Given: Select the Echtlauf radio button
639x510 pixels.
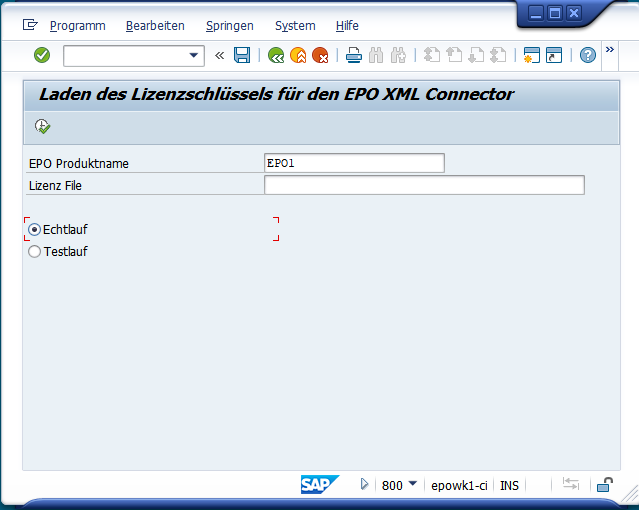Looking at the screenshot, I should click(34, 230).
